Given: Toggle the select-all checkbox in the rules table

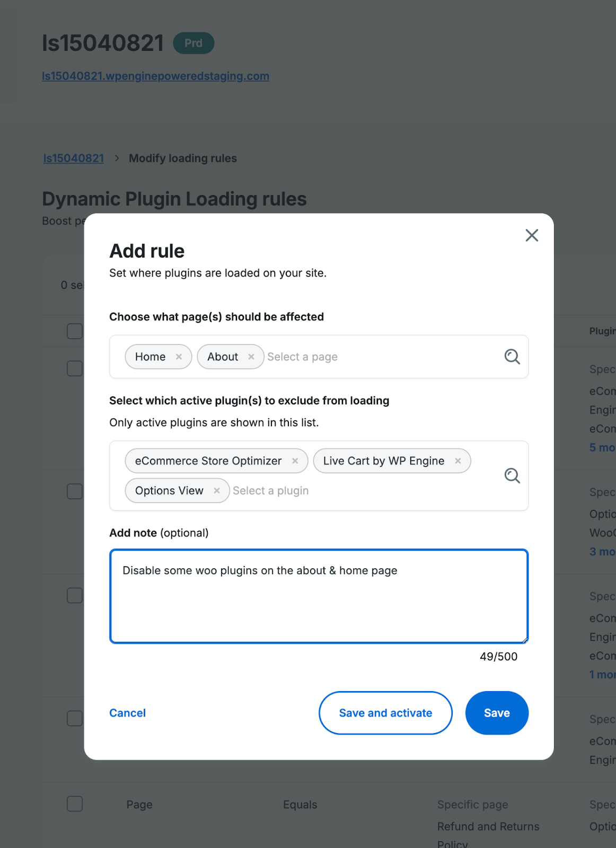Looking at the screenshot, I should click(x=74, y=331).
